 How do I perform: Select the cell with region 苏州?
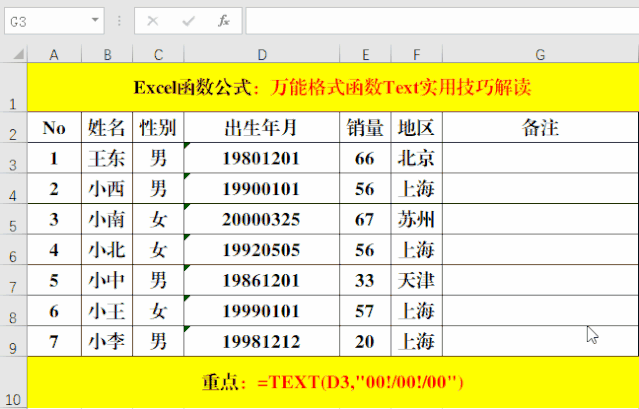point(416,219)
